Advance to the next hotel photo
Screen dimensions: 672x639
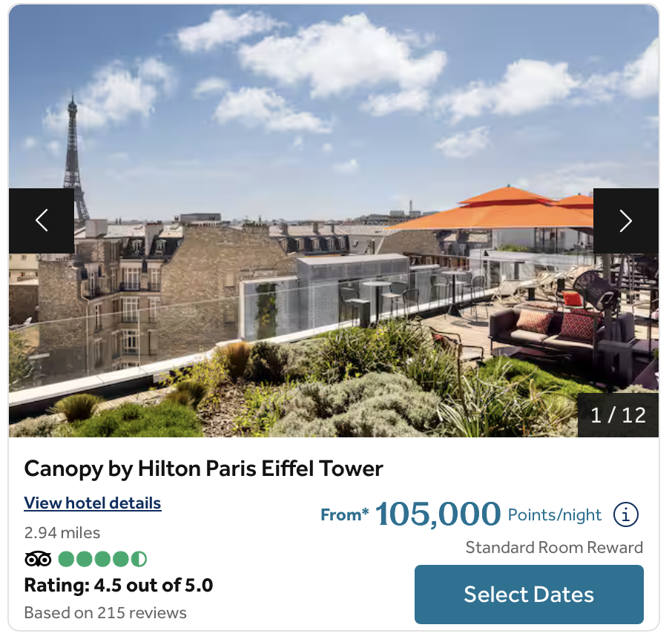[626, 221]
